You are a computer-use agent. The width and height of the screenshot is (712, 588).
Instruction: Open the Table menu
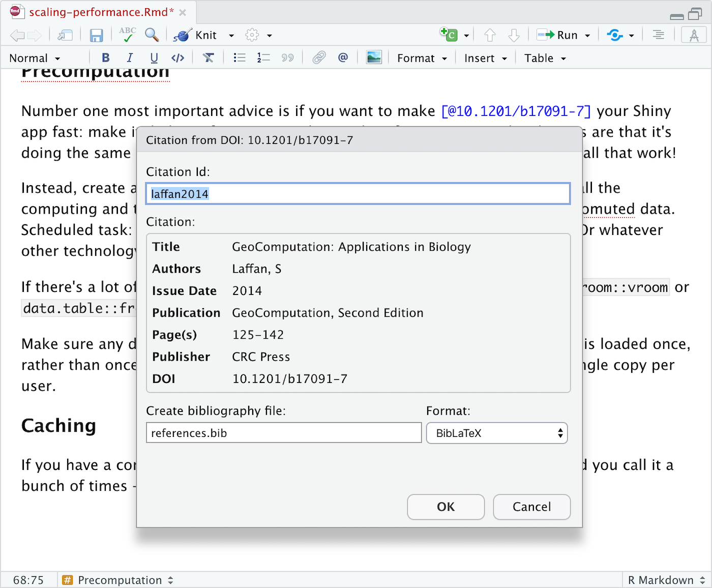tap(545, 58)
